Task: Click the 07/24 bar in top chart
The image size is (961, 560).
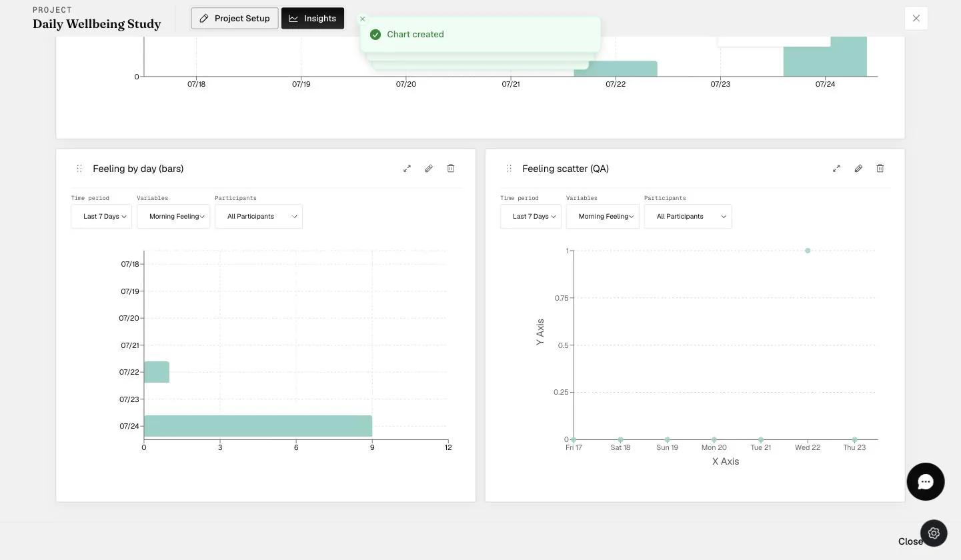Action: click(x=825, y=57)
